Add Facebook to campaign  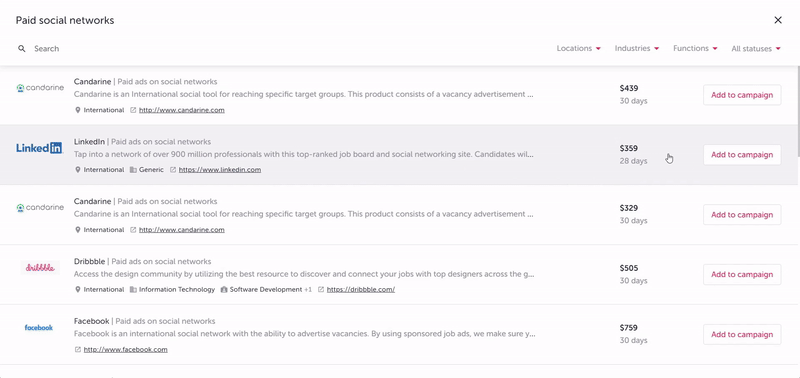tap(742, 335)
